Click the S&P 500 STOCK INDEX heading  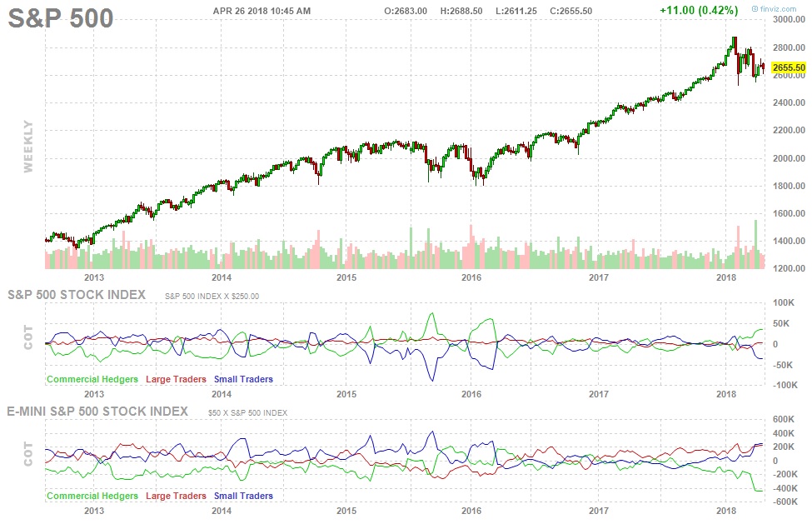tap(77, 295)
